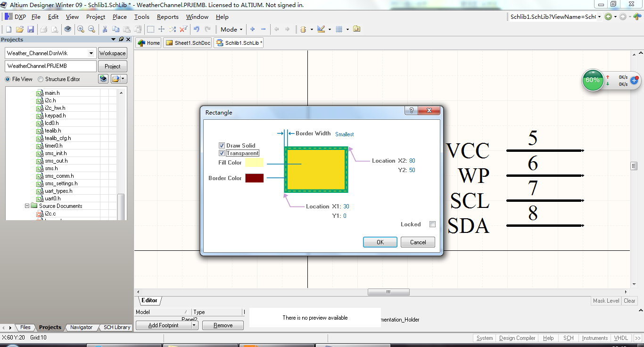Image resolution: width=644 pixels, height=347 pixels.
Task: Open the Mode dropdown in toolbar
Action: (x=231, y=29)
